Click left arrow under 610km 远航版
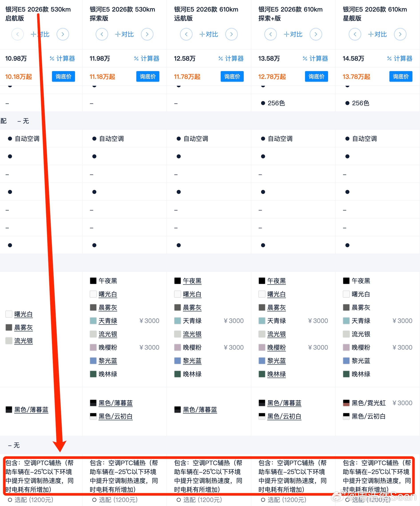 (x=186, y=34)
